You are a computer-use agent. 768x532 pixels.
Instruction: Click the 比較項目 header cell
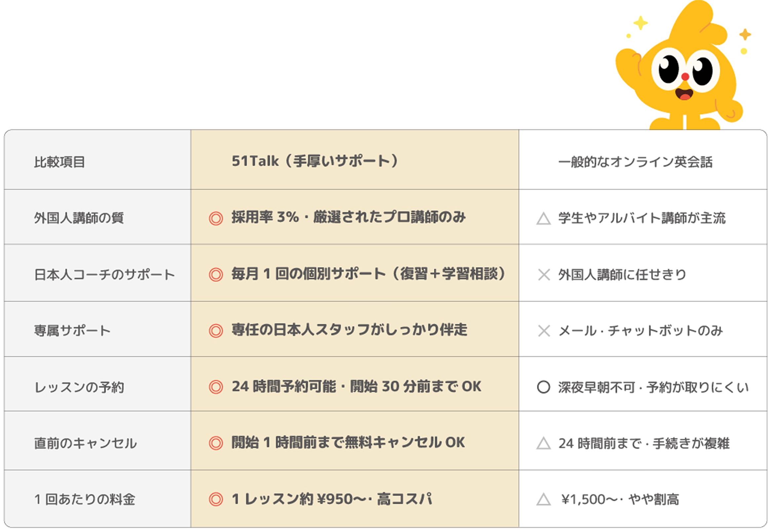tap(60, 162)
